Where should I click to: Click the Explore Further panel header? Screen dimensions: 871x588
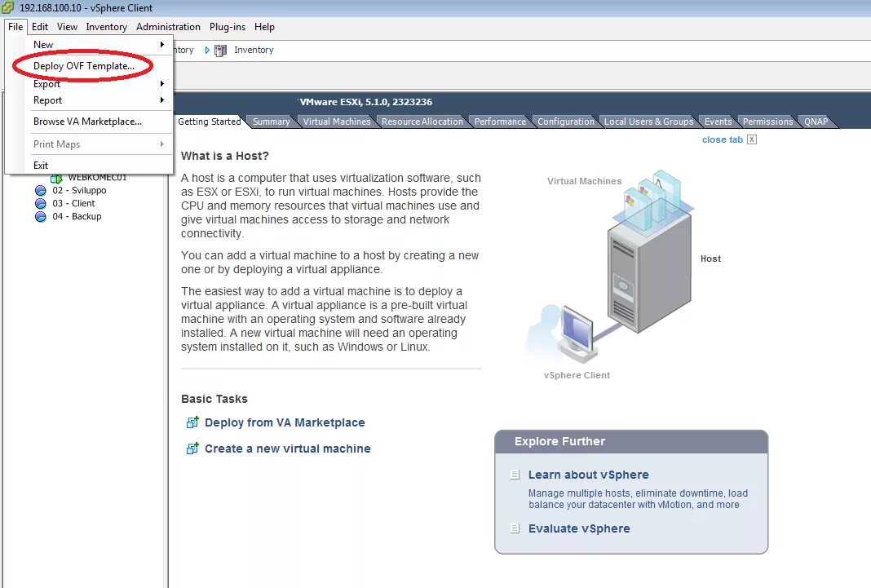tap(631, 441)
